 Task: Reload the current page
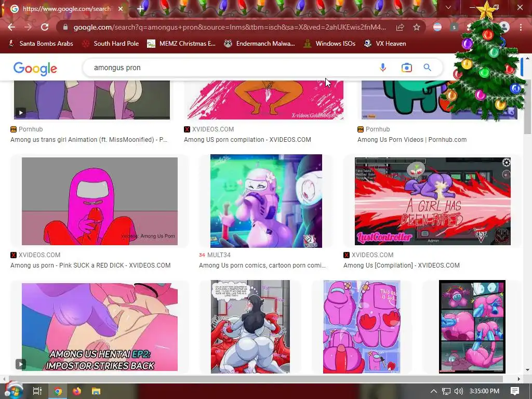(x=45, y=27)
